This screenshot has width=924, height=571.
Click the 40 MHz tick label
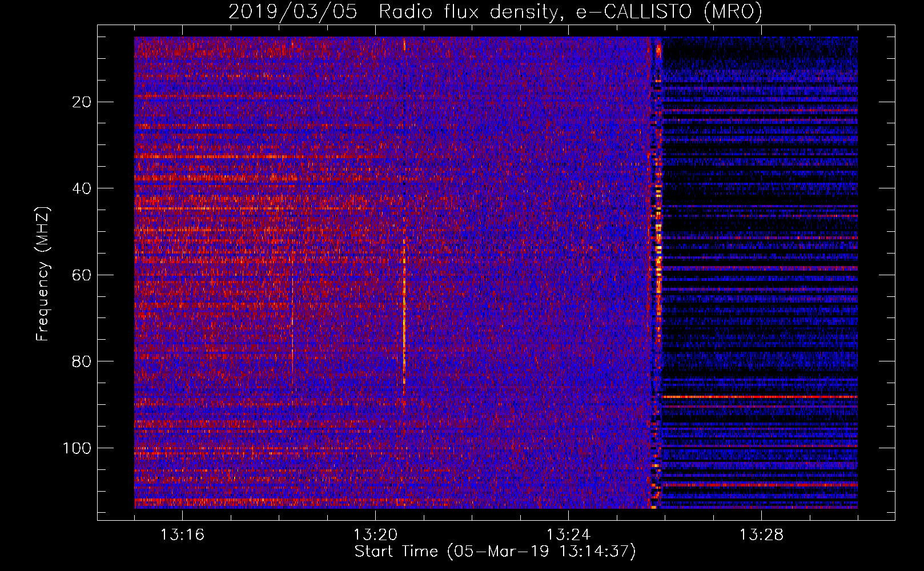tap(82, 188)
